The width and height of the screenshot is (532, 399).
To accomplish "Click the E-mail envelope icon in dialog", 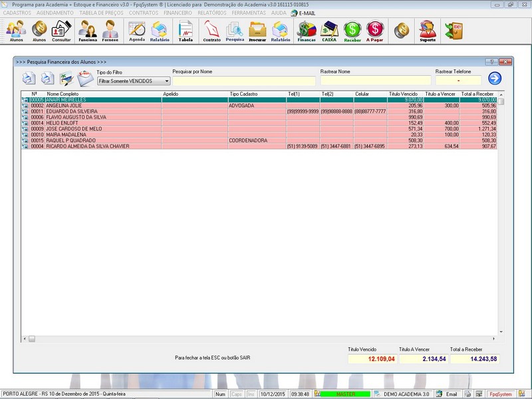I will click(x=85, y=78).
